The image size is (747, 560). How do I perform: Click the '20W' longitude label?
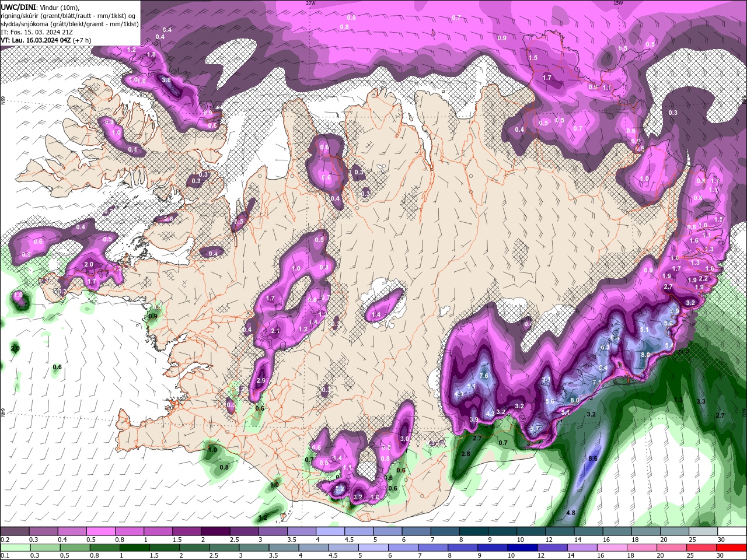[310, 3]
